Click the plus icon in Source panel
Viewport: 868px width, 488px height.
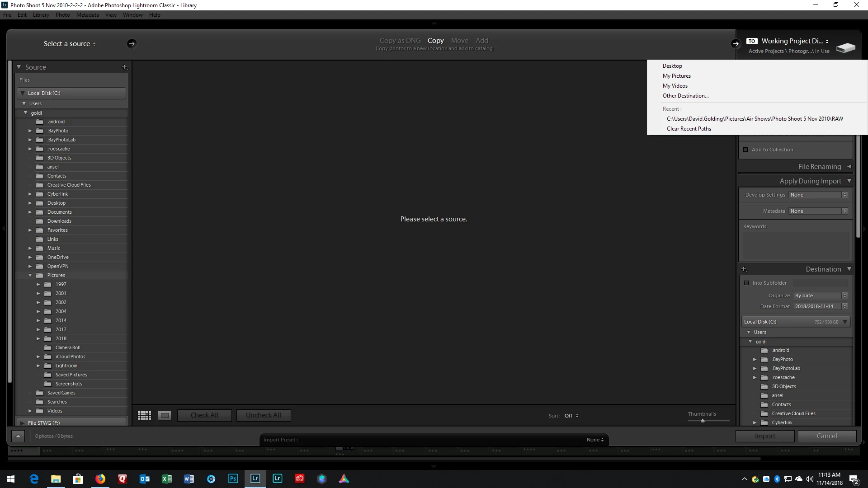[x=125, y=67]
